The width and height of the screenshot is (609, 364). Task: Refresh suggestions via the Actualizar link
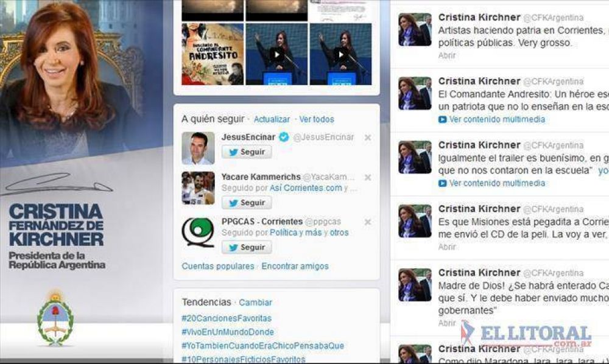[x=272, y=119]
